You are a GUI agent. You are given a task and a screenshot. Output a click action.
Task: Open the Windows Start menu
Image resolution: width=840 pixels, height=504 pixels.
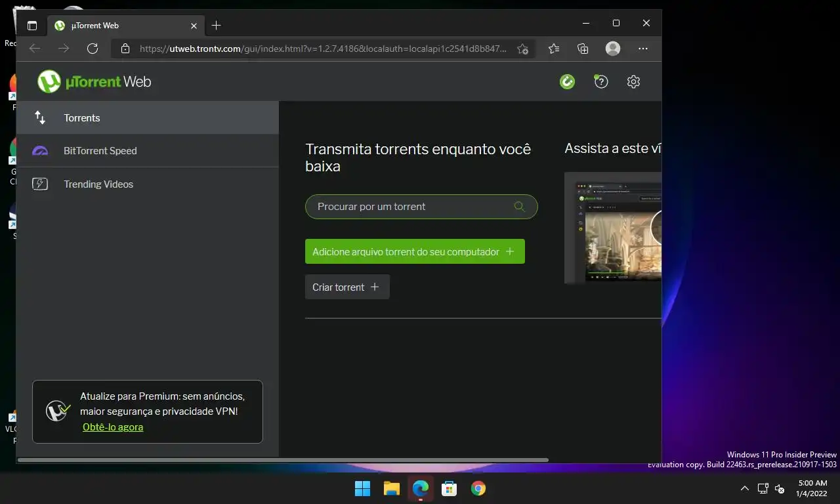click(362, 488)
